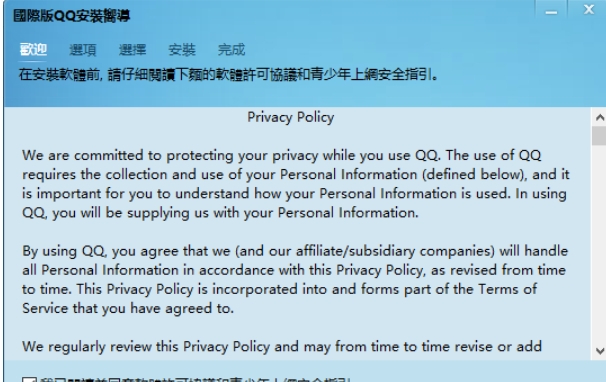Click the policy scrollbar thumb

599,136
